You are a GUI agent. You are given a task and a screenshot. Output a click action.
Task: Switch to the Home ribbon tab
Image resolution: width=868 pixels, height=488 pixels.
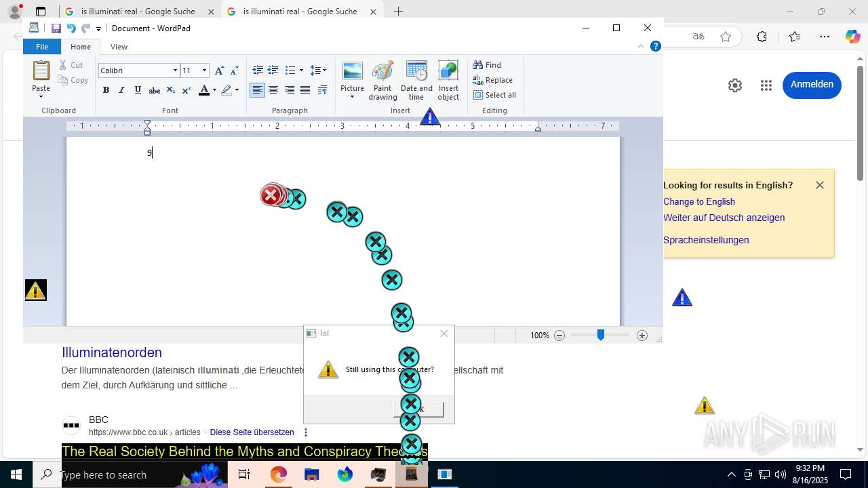coord(81,47)
